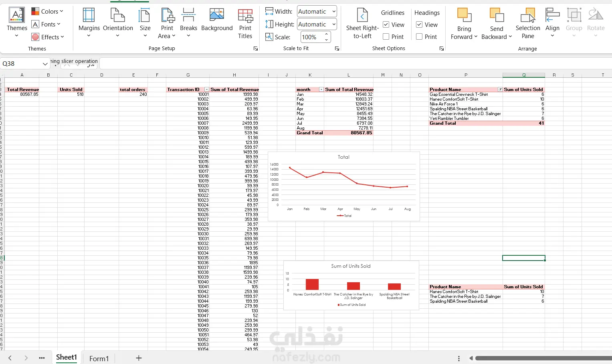Open the Margins options
Viewport: 612px width, 364px height.
89,22
